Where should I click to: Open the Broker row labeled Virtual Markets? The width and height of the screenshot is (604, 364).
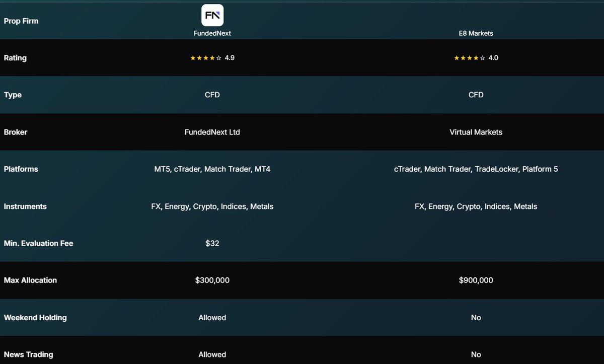point(476,132)
